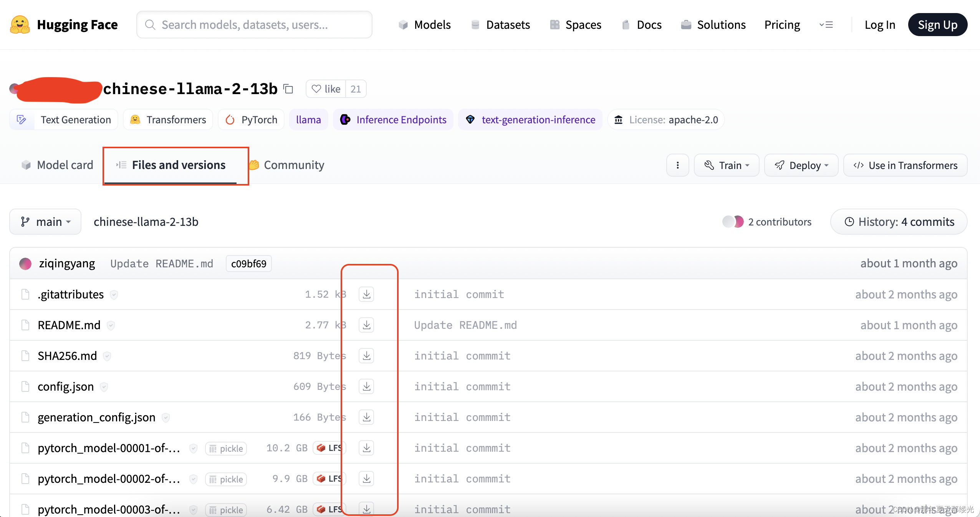This screenshot has width=980, height=517.
Task: Click the like count 21
Action: pyautogui.click(x=356, y=89)
